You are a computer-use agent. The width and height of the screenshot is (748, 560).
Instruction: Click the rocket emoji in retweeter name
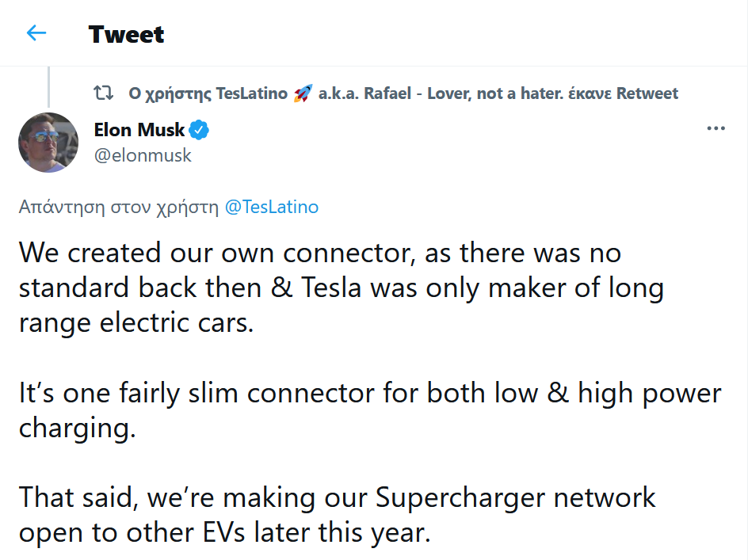(303, 93)
